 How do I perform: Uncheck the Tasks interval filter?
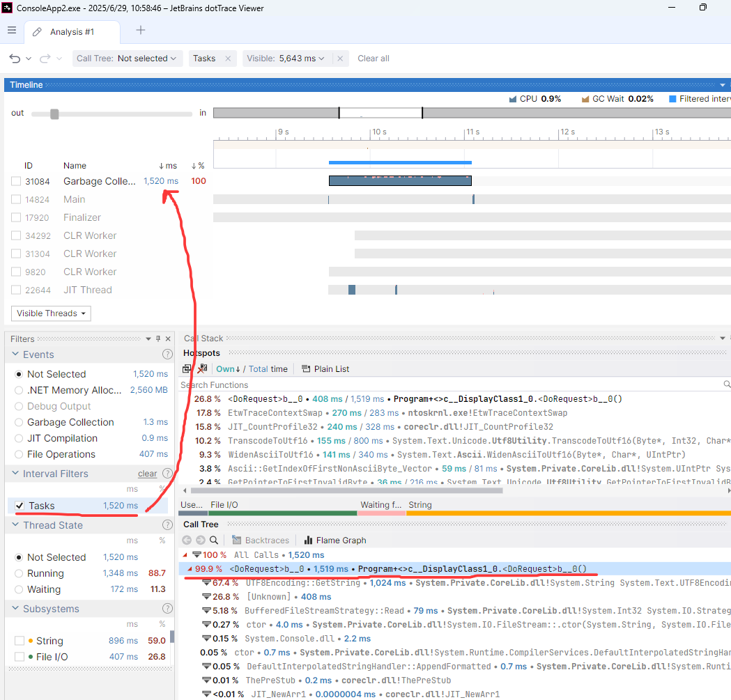point(20,506)
